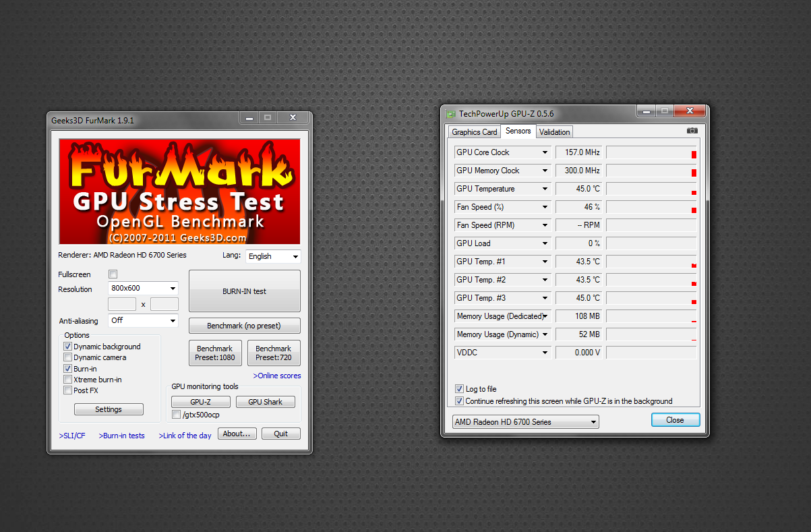Minimize the GPU-Z window
Screen dimensions: 811x532
[x=645, y=111]
